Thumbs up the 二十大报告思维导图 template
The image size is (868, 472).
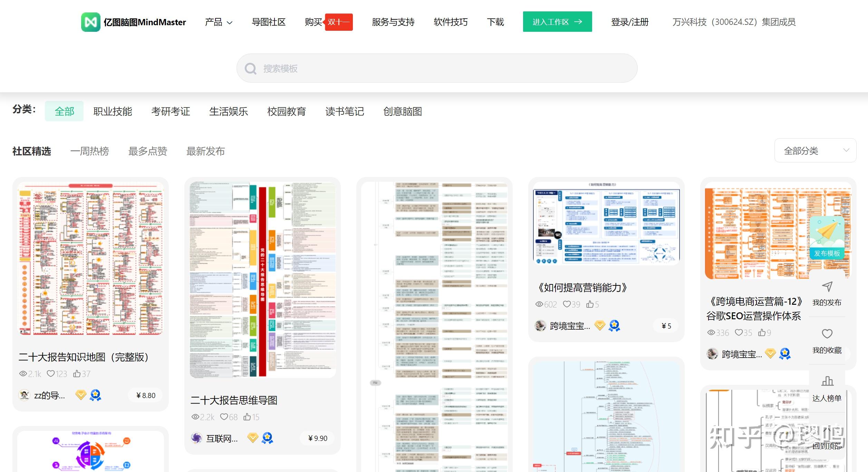(x=247, y=417)
